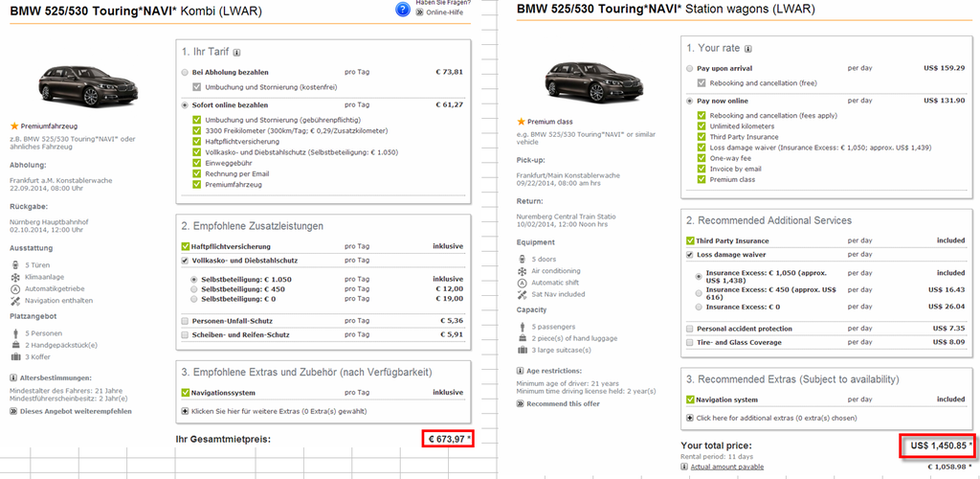The height and width of the screenshot is (479, 980).
Task: Choose Insurance Excess € 1,050 radio button
Action: point(699,275)
